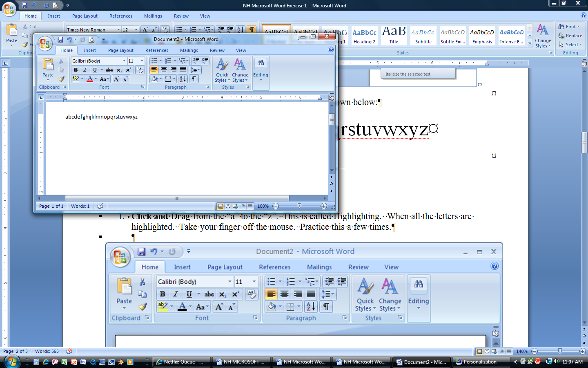
Task: Open Word Help in Document2 window
Action: pos(331,50)
